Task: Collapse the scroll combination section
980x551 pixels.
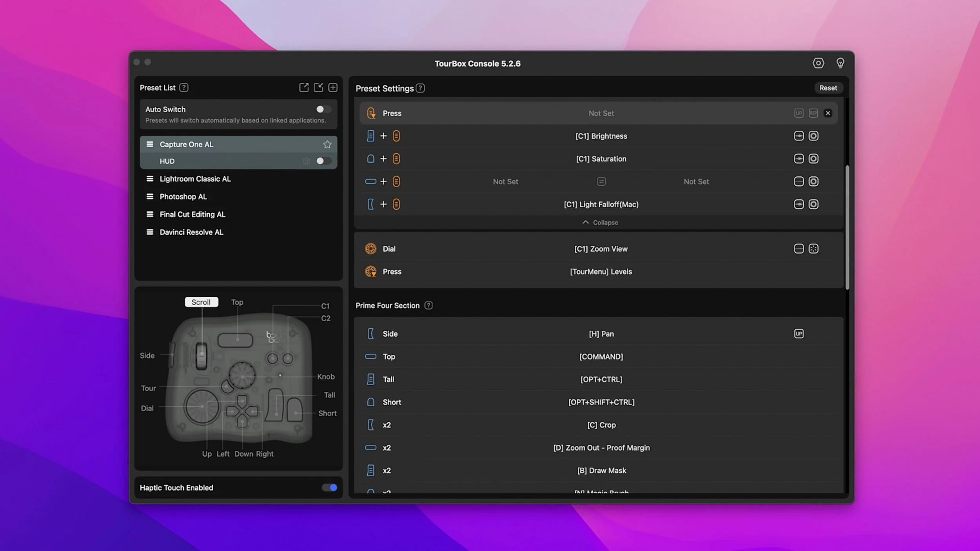Action: (x=600, y=223)
